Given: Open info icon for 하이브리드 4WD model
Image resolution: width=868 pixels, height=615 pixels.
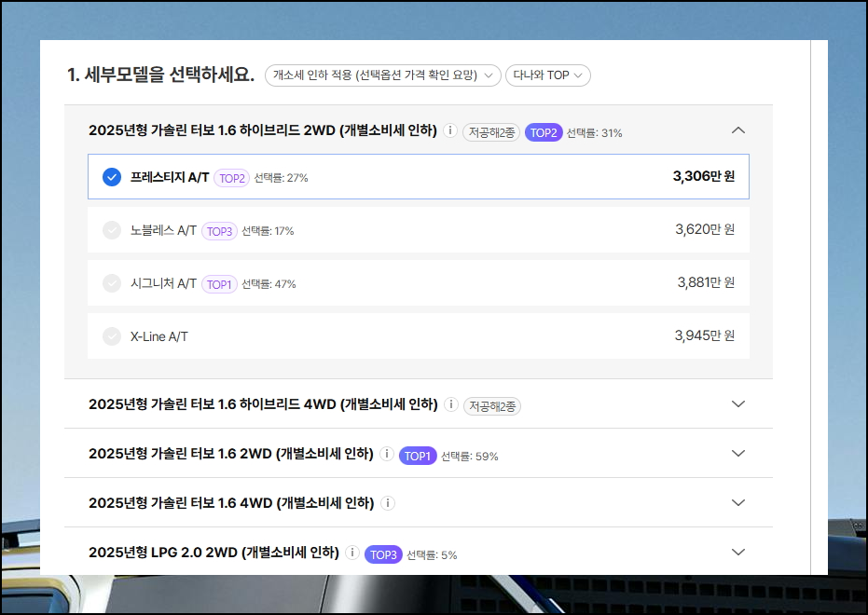Looking at the screenshot, I should tap(451, 404).
